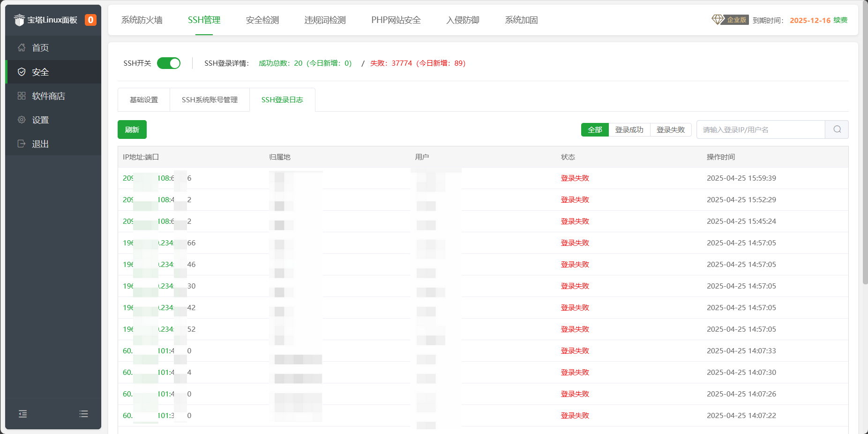Click the 请输入登录IP/用户名 search field

[x=759, y=129]
